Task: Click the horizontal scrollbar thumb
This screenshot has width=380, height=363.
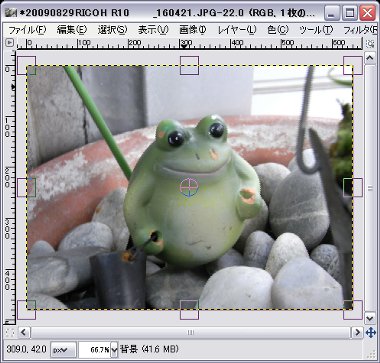Action: click(190, 332)
